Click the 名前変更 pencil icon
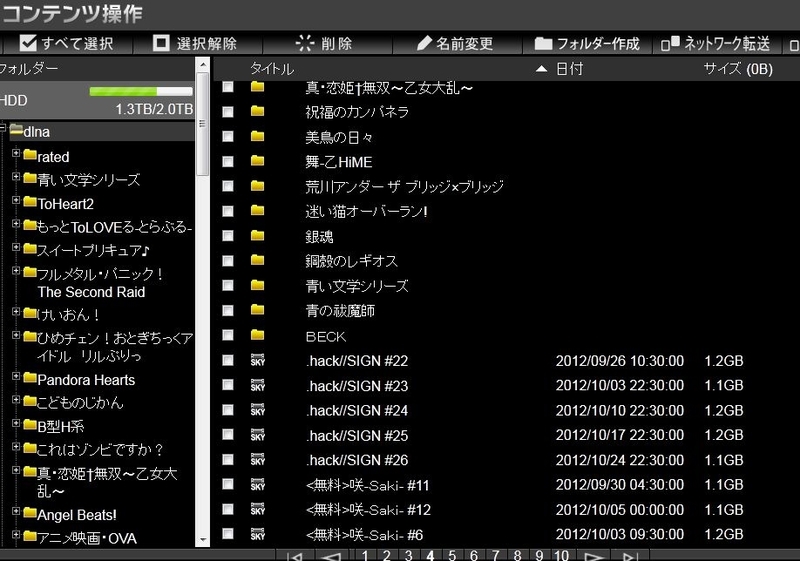The image size is (800, 561). 424,43
